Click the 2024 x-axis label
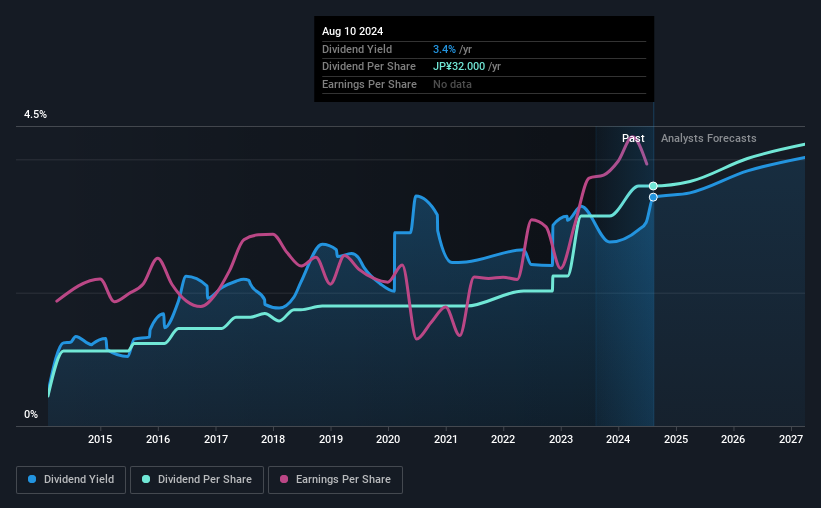Viewport: 821px width, 508px height. [618, 439]
